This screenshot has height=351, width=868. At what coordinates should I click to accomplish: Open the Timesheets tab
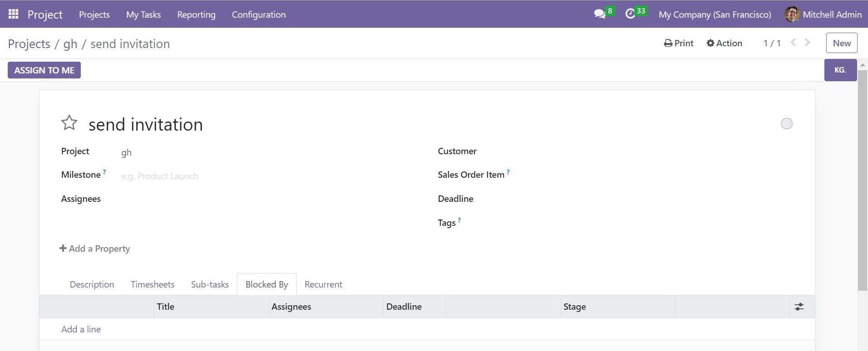pos(153,284)
